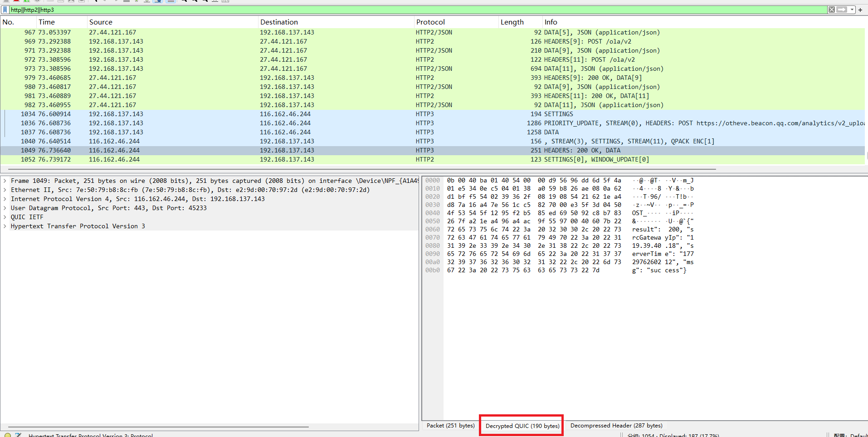
Task: Clear the display filter with X icon
Action: coord(831,10)
